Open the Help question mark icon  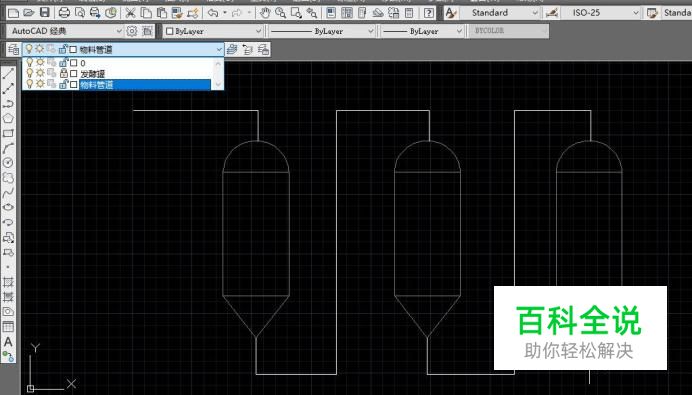click(x=429, y=13)
